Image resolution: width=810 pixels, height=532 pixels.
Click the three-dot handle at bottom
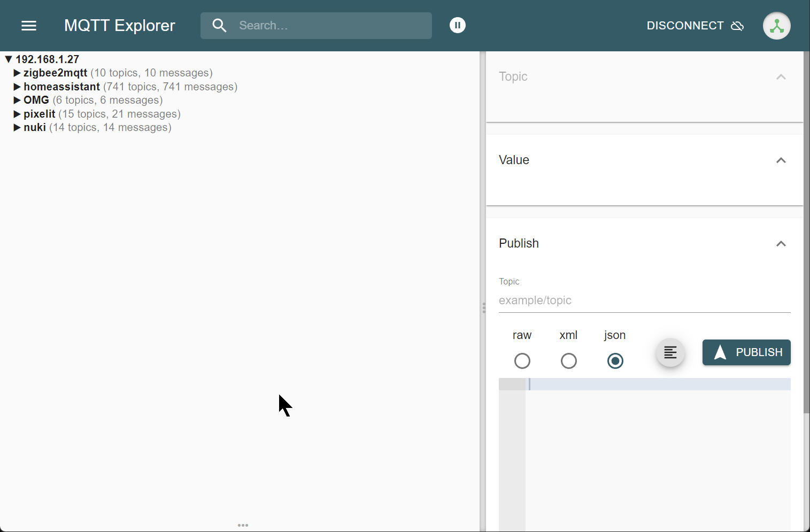[243, 525]
